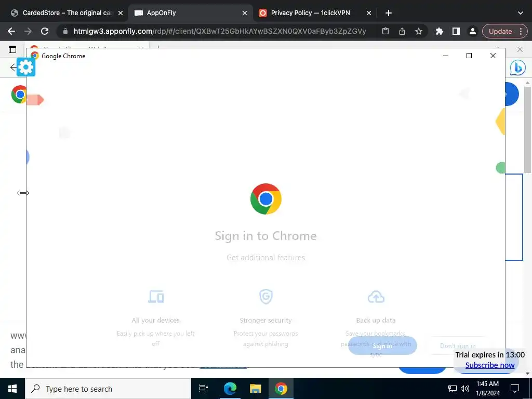Close the AppOnFly tab
Viewport: 532px width, 399px height.
[245, 13]
